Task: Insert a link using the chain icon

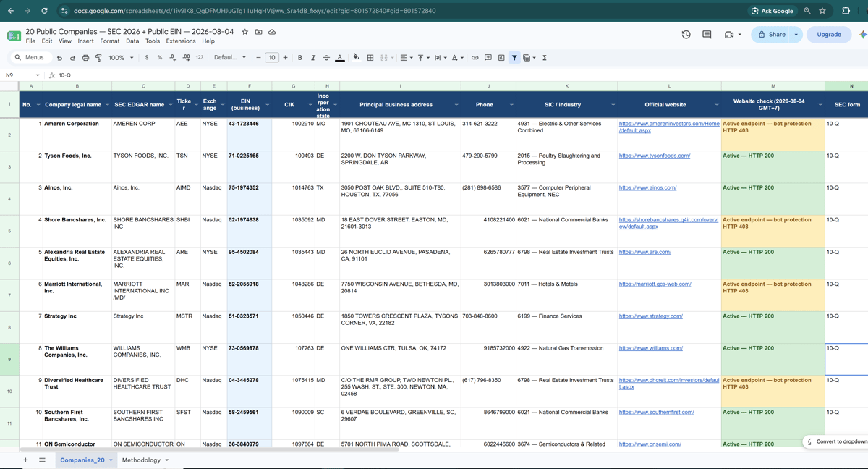Action: click(475, 58)
